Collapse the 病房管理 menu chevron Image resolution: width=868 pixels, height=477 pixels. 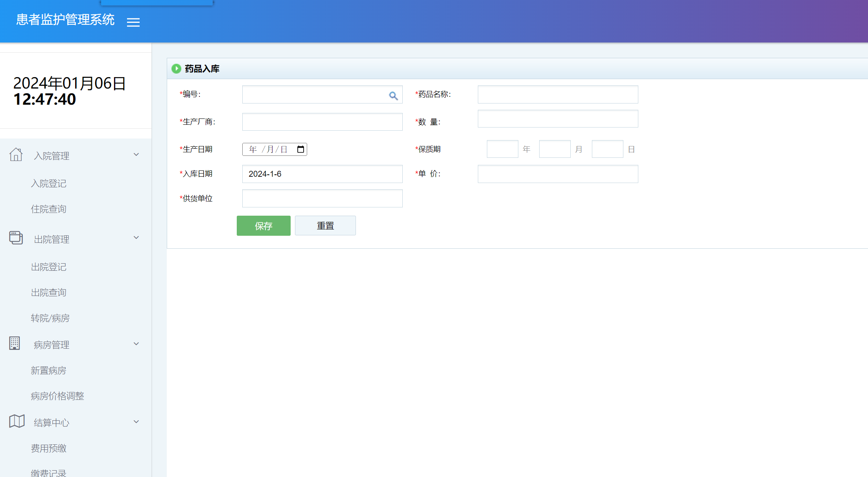coord(136,344)
